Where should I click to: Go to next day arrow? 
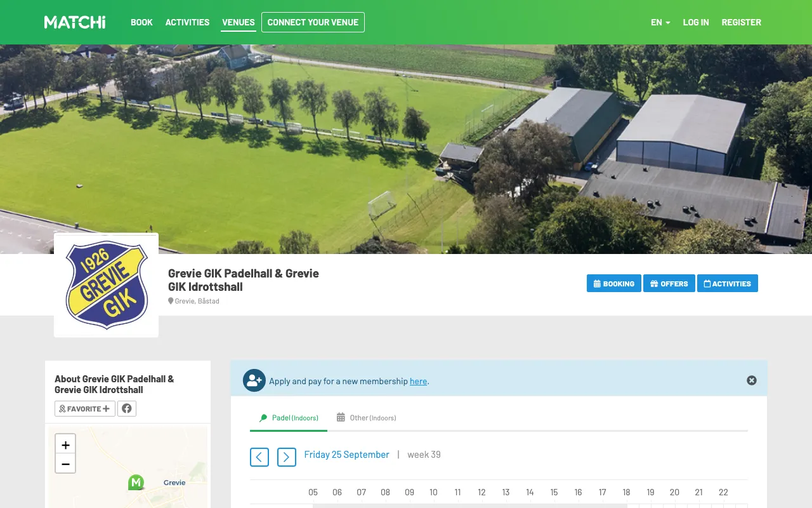[x=287, y=457]
